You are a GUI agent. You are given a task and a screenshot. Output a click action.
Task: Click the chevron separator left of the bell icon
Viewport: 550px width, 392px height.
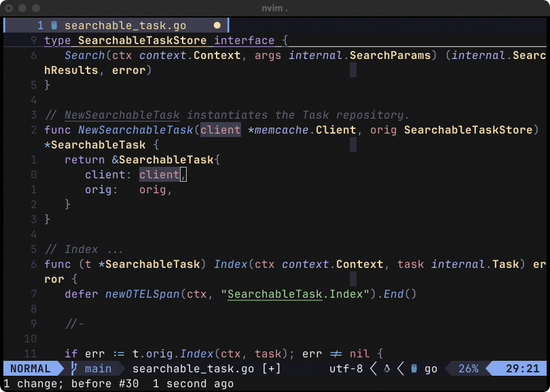(x=373, y=369)
